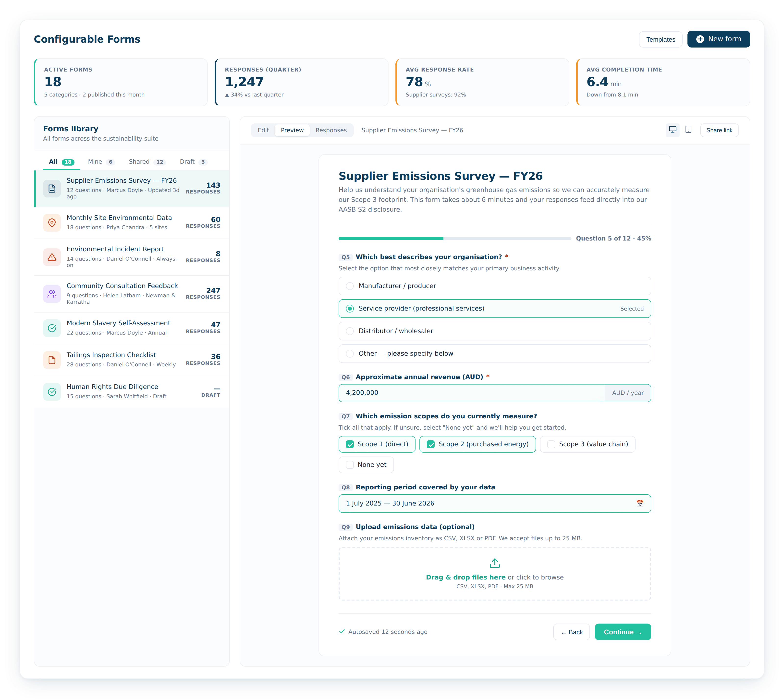Viewport: 784px width, 699px height.
Task: Select Manufacturer / producer option
Action: point(494,286)
